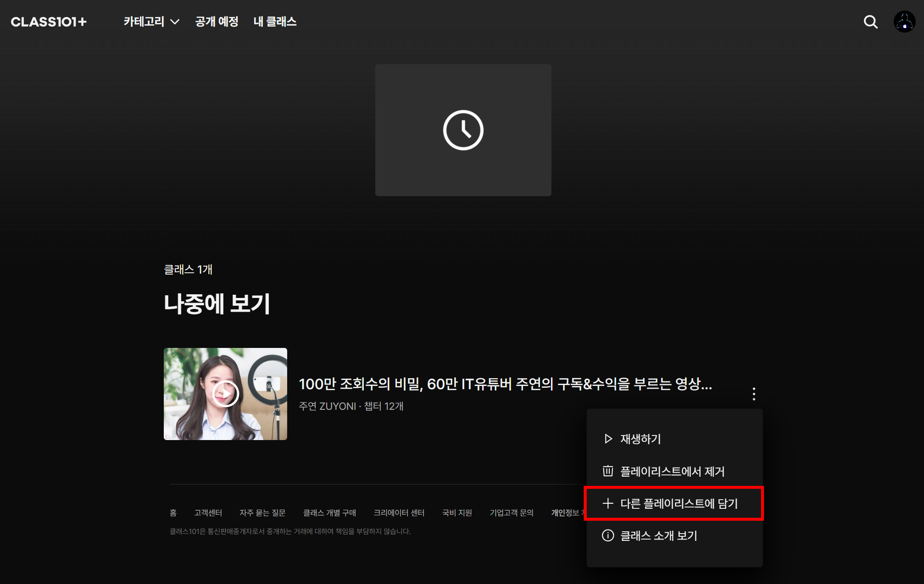Click the search magnifier icon
Viewport: 924px width, 584px height.
click(x=870, y=22)
